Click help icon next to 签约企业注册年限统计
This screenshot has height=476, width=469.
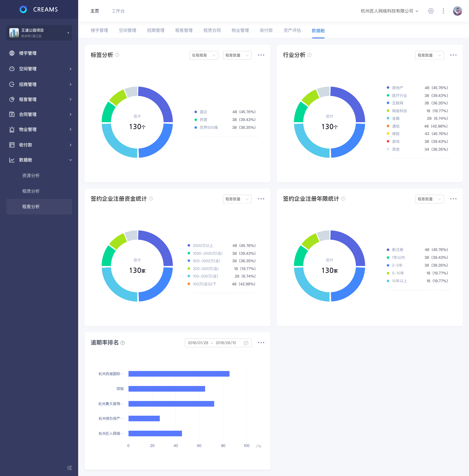[x=343, y=199]
